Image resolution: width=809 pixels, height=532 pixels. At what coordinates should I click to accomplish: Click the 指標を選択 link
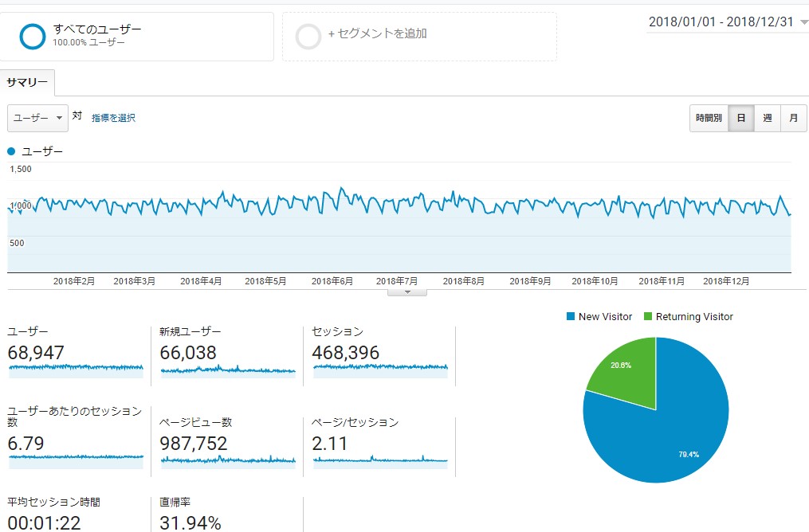[x=113, y=118]
